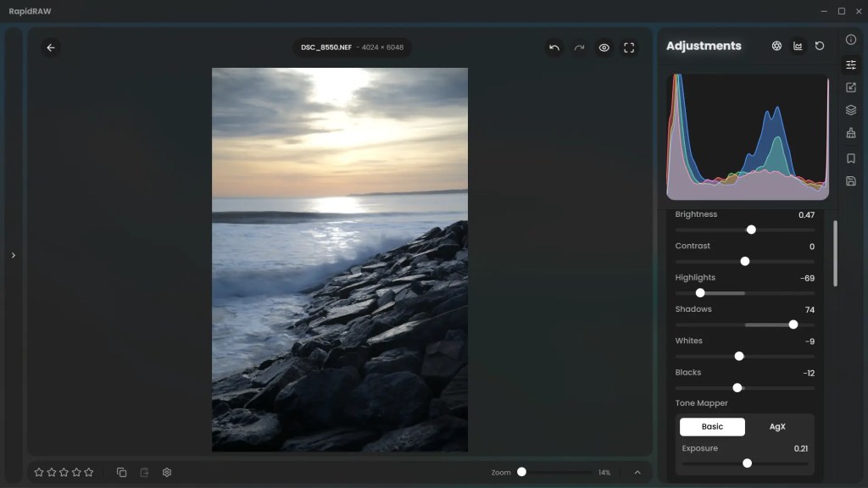Open the Crop and transform panel
The width and height of the screenshot is (868, 488).
point(851,87)
